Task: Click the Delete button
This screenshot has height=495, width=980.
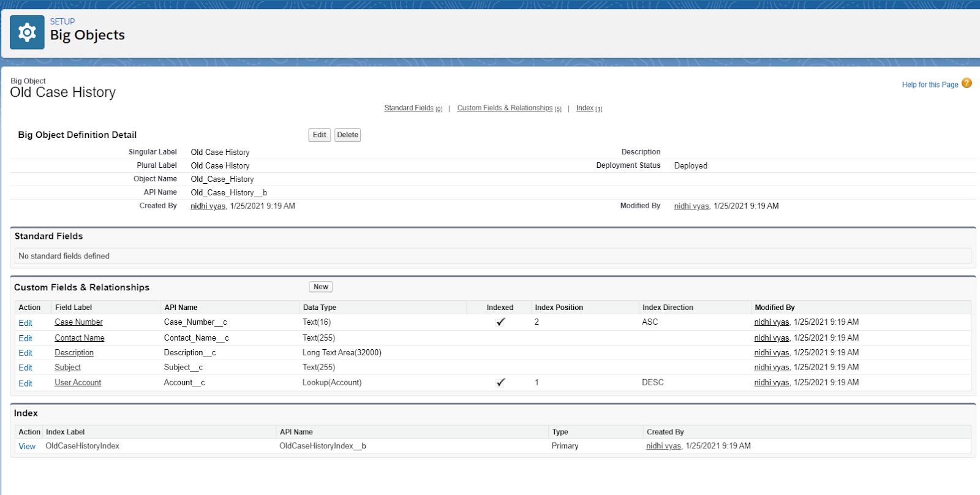Action: click(347, 135)
